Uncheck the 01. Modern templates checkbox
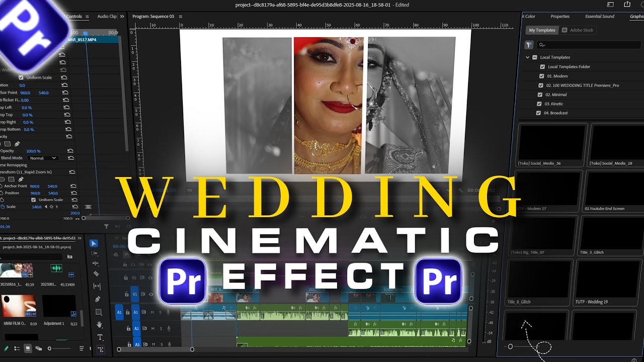Screen dimensions: 644x362 tap(542, 76)
